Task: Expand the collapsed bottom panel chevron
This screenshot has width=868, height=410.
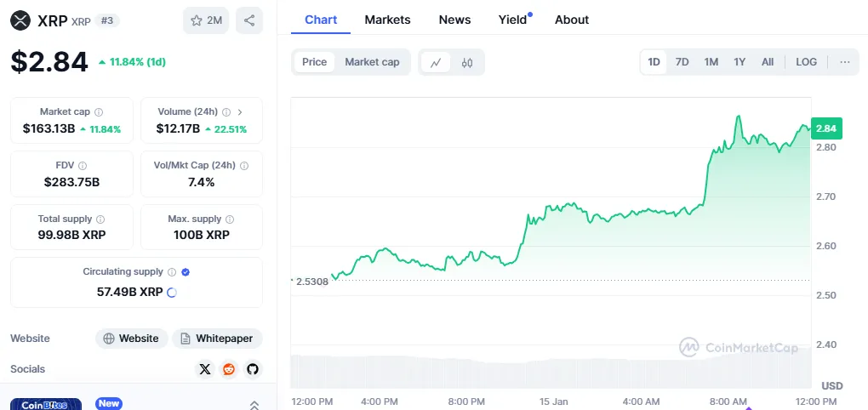Action: click(x=254, y=405)
